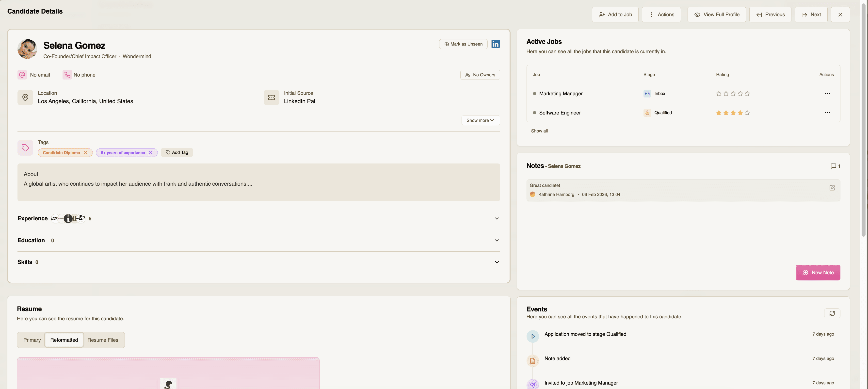This screenshot has height=389, width=868.
Task: Click the notes comment count icon
Action: [x=833, y=166]
